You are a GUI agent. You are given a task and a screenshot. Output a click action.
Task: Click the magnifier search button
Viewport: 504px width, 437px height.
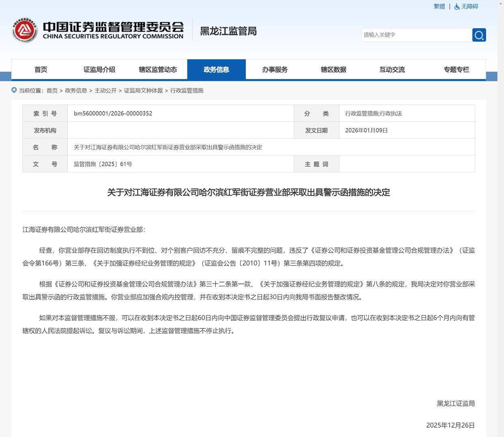click(x=479, y=35)
